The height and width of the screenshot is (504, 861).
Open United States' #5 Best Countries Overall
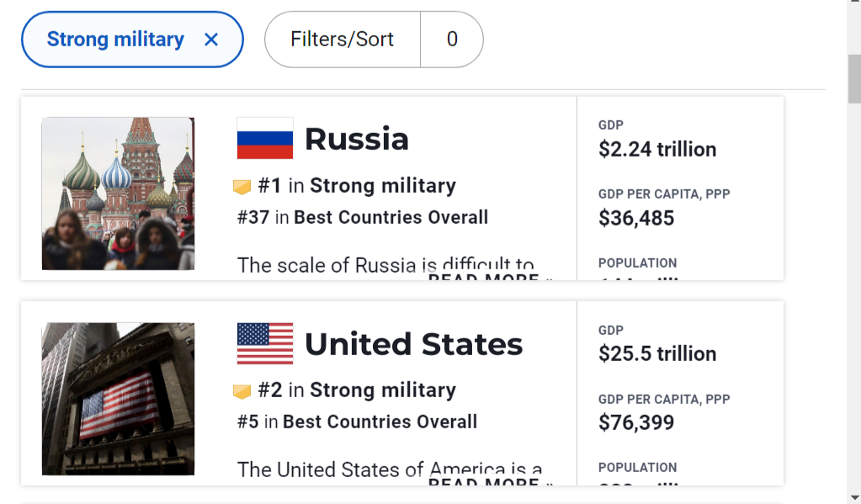357,422
